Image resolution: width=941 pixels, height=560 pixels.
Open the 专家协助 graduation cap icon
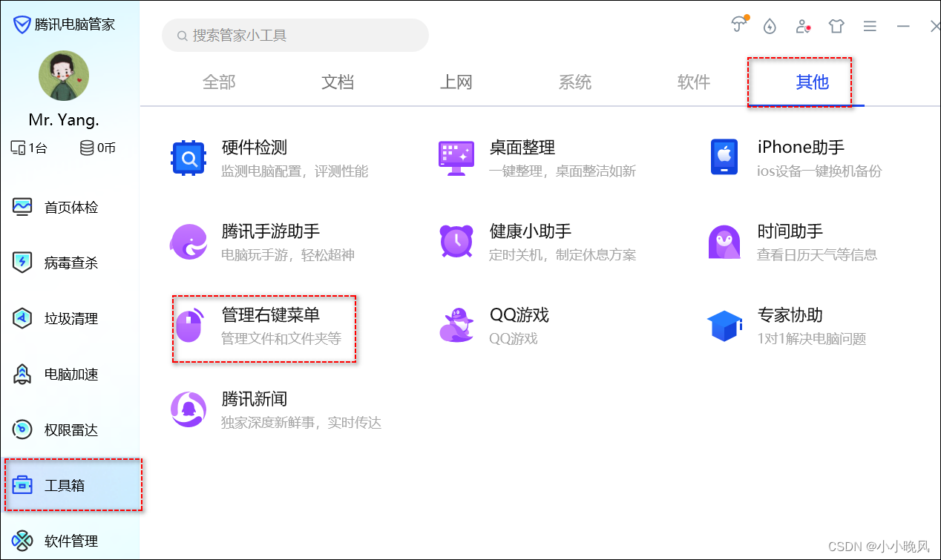pyautogui.click(x=724, y=326)
